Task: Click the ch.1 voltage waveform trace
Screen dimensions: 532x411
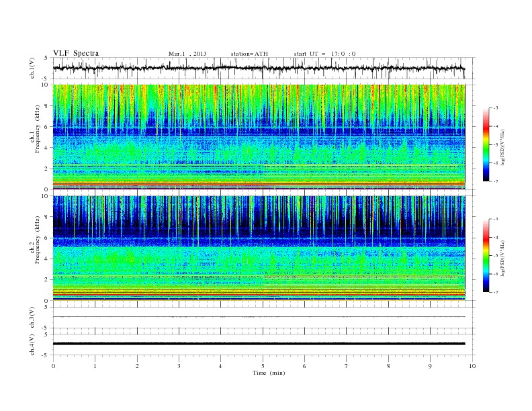Action: (259, 68)
